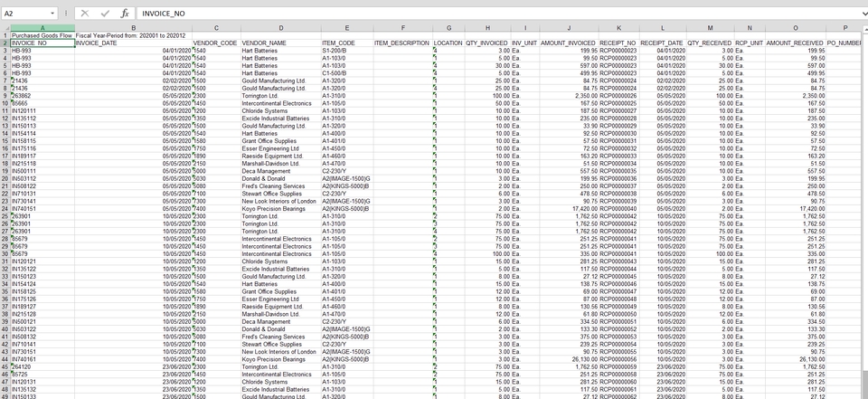Select Koyo Precision Bearings cell in row 24

click(x=281, y=208)
